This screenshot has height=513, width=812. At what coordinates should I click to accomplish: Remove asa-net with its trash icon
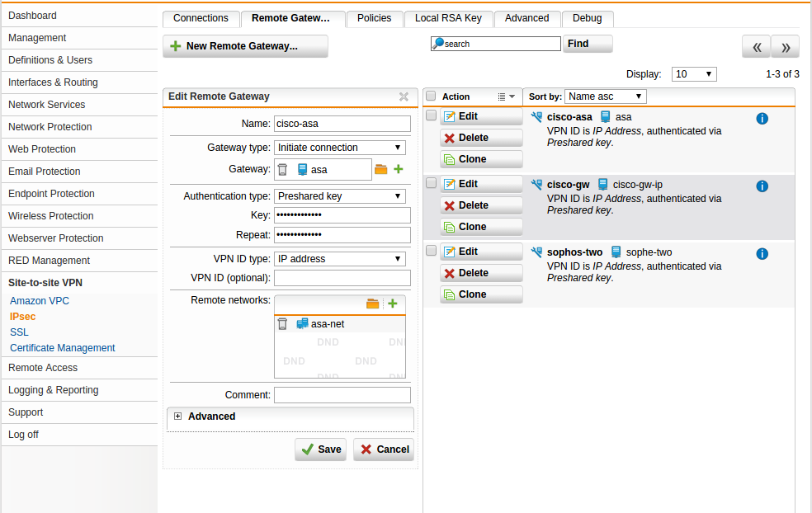[282, 324]
